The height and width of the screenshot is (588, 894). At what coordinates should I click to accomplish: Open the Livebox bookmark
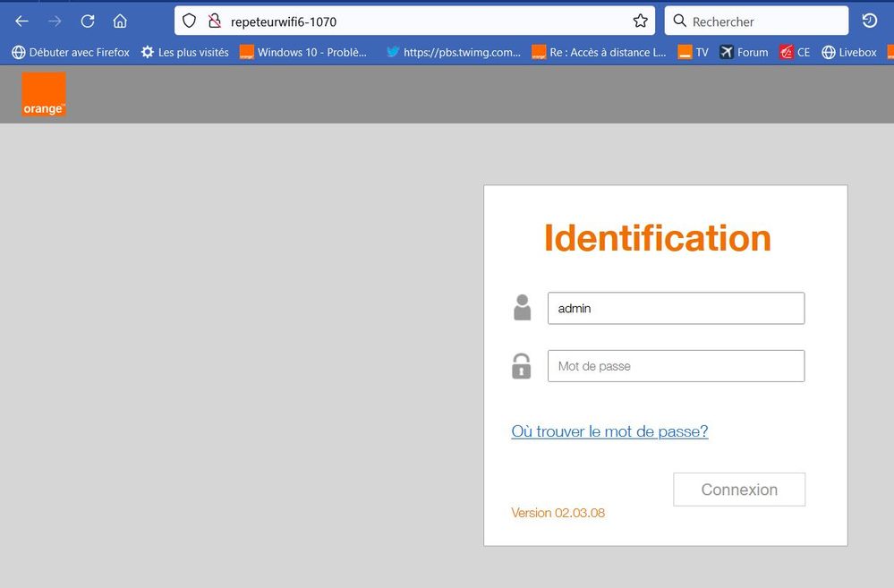849,53
